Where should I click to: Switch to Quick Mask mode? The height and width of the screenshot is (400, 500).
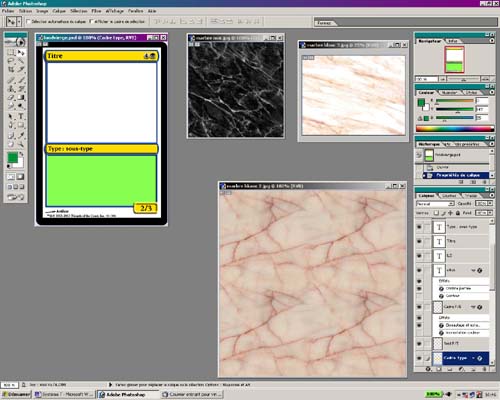[20, 177]
